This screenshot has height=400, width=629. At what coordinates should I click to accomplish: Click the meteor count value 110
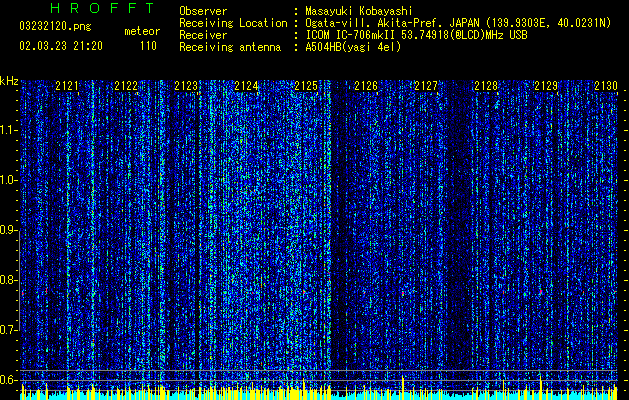click(148, 46)
